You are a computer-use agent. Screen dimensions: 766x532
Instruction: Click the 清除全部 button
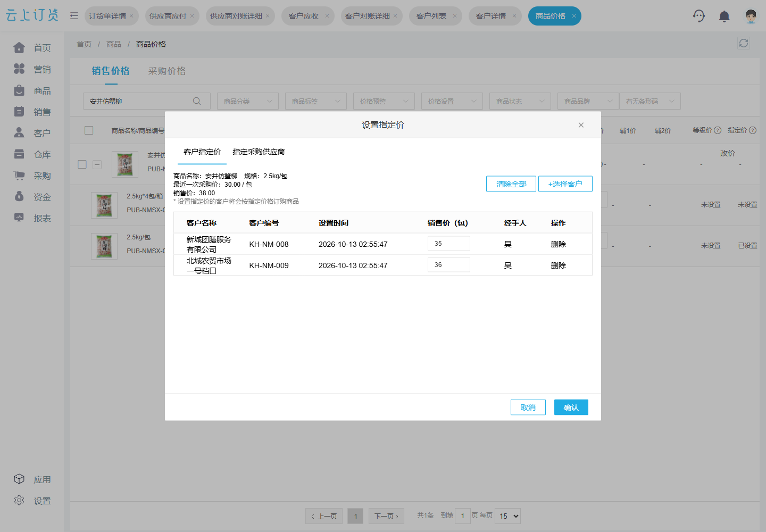click(511, 184)
